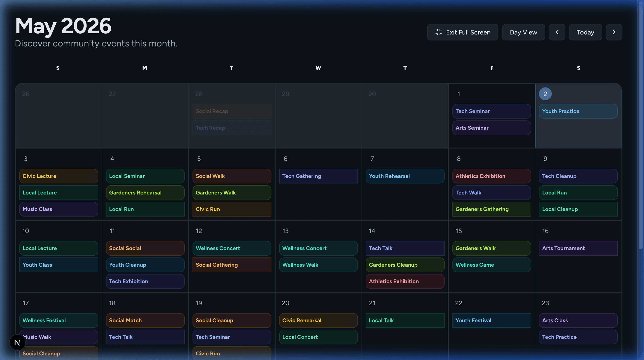Open the Wellness Festival event
The height and width of the screenshot is (360, 644).
click(x=58, y=320)
